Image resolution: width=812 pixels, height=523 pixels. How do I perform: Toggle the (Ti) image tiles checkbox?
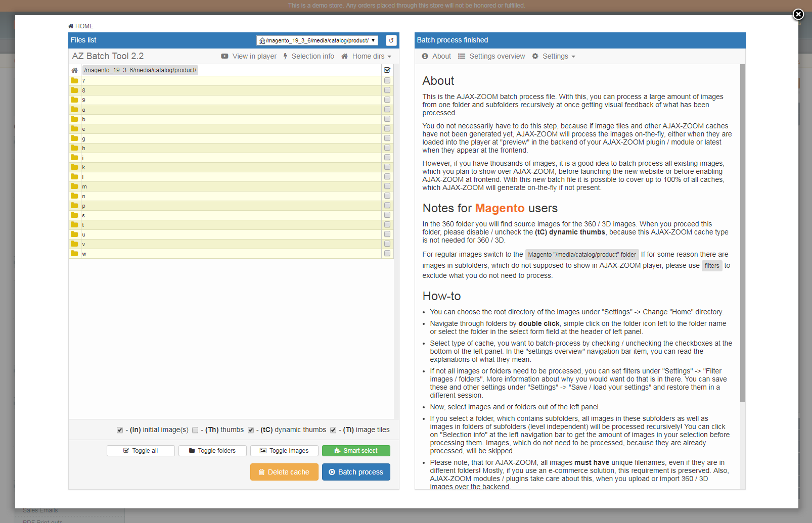point(333,430)
